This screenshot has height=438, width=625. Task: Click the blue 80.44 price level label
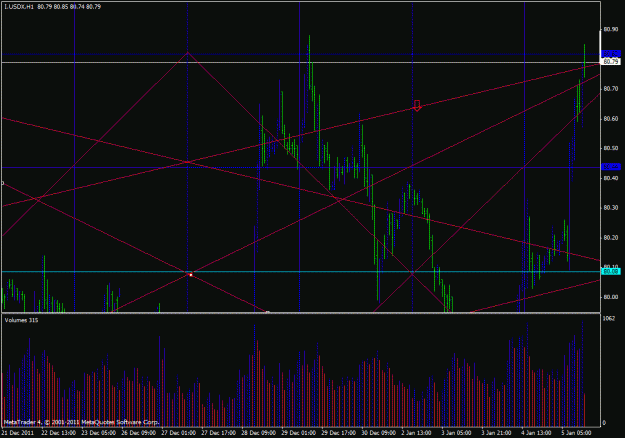tap(611, 167)
